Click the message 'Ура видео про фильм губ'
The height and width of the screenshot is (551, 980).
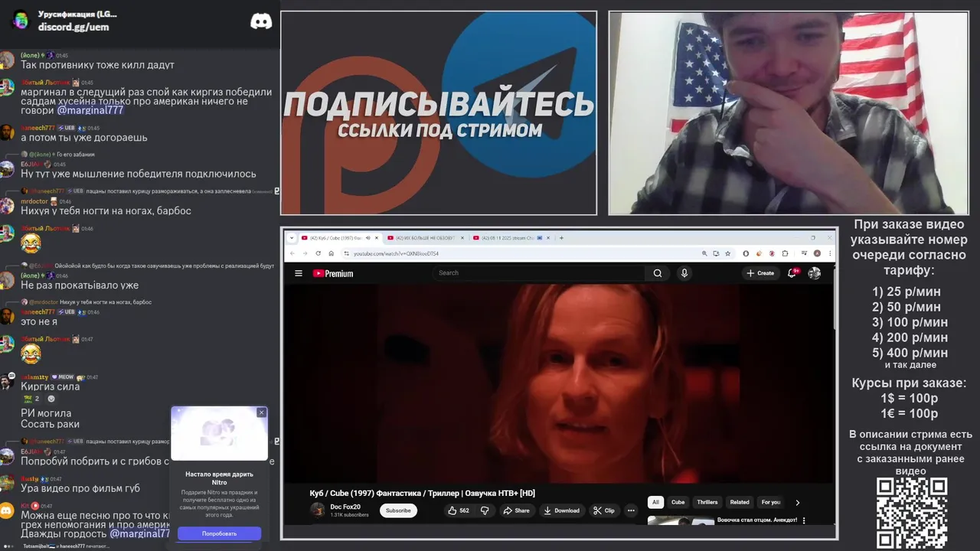[x=80, y=488]
